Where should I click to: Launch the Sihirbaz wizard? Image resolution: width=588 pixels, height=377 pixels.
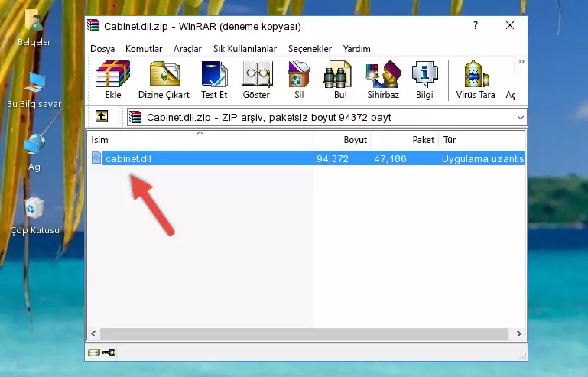(383, 80)
